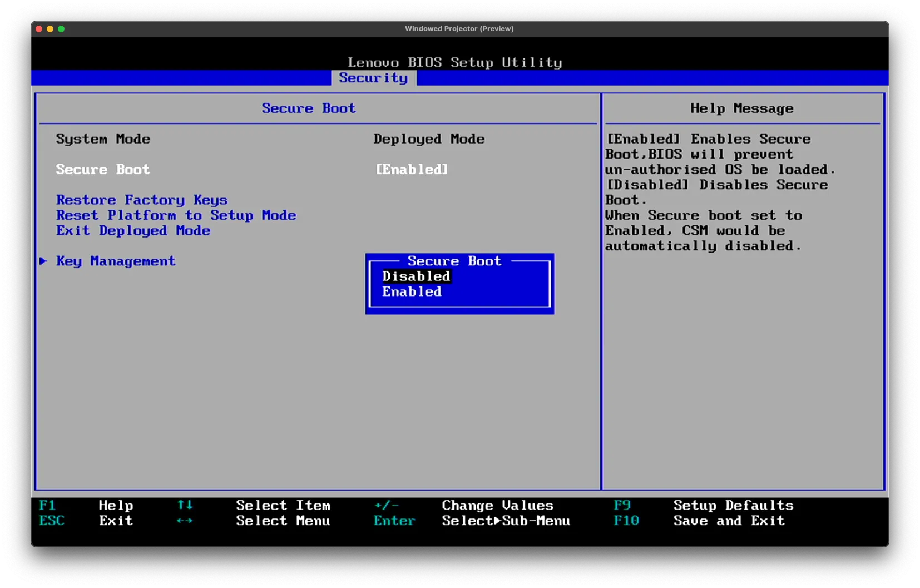
Task: Click the ESC Exit key hint
Action: 86,521
